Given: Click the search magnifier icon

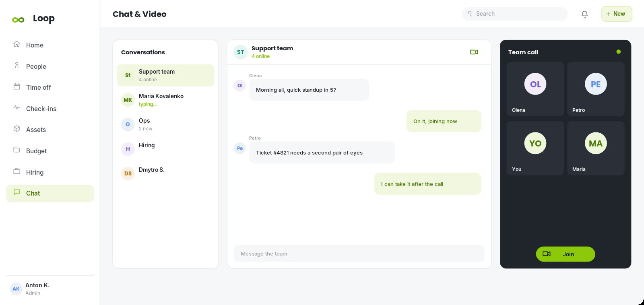Looking at the screenshot, I should (x=470, y=14).
